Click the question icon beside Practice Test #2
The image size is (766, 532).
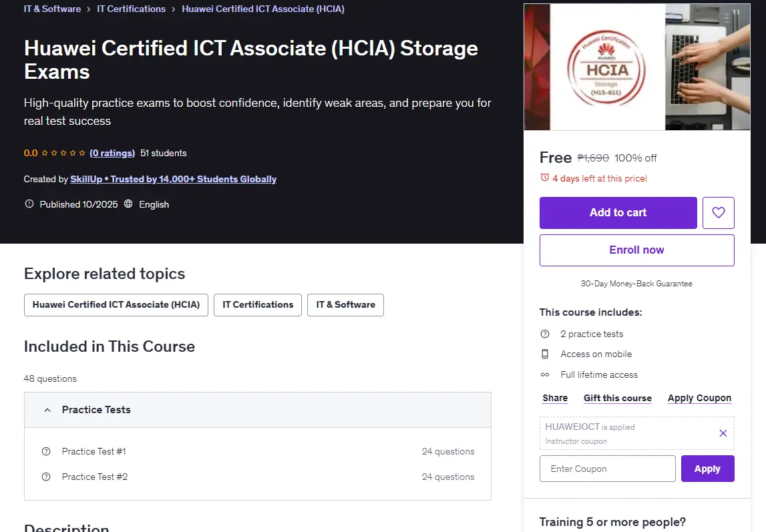(x=46, y=477)
